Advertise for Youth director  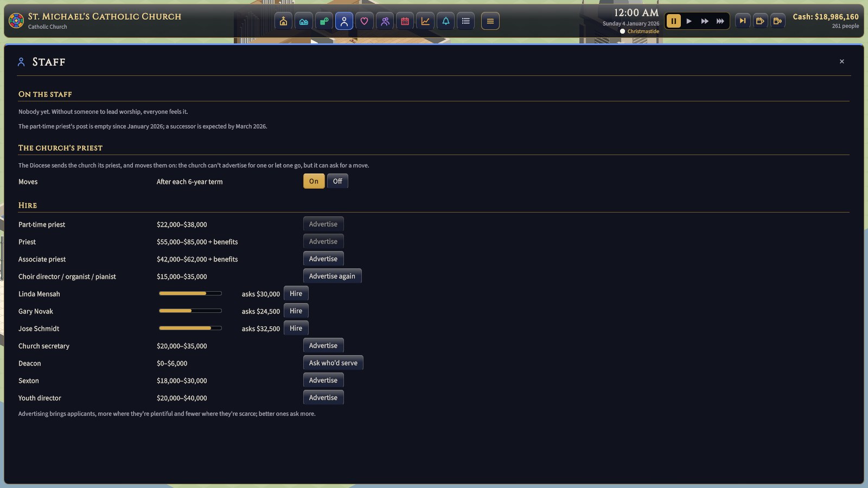(323, 397)
